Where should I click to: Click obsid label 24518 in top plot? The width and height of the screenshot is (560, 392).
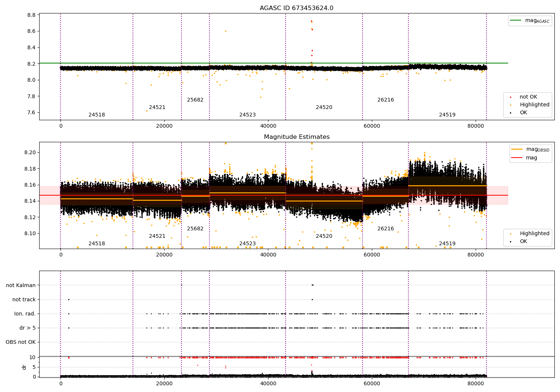pyautogui.click(x=97, y=115)
